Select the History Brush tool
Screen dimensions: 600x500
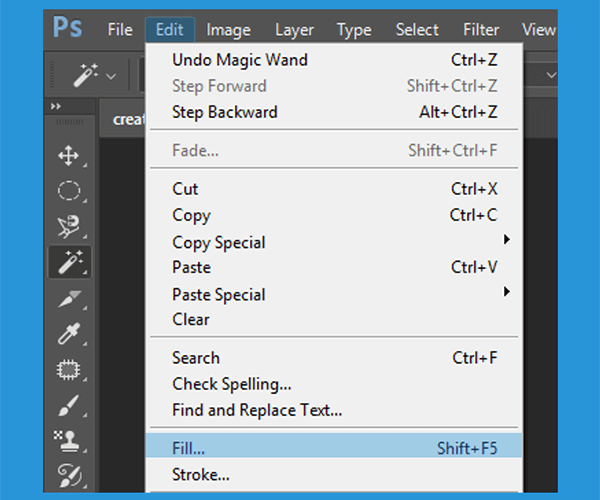69,475
